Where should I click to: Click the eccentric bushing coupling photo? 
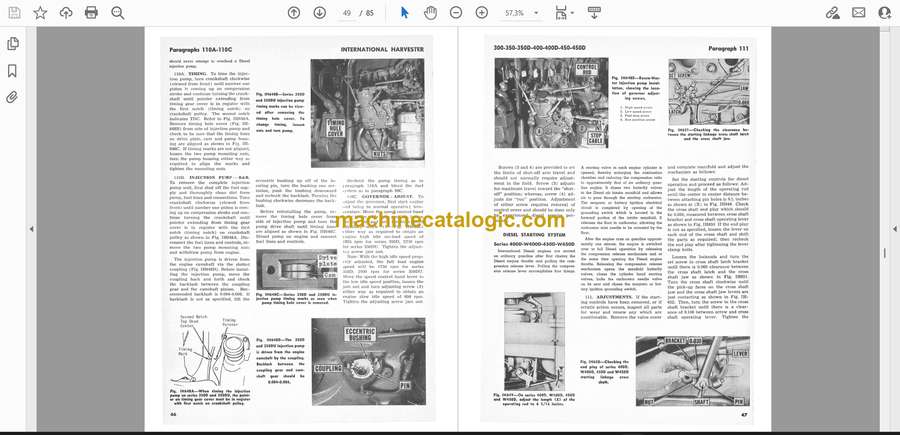coord(368,362)
